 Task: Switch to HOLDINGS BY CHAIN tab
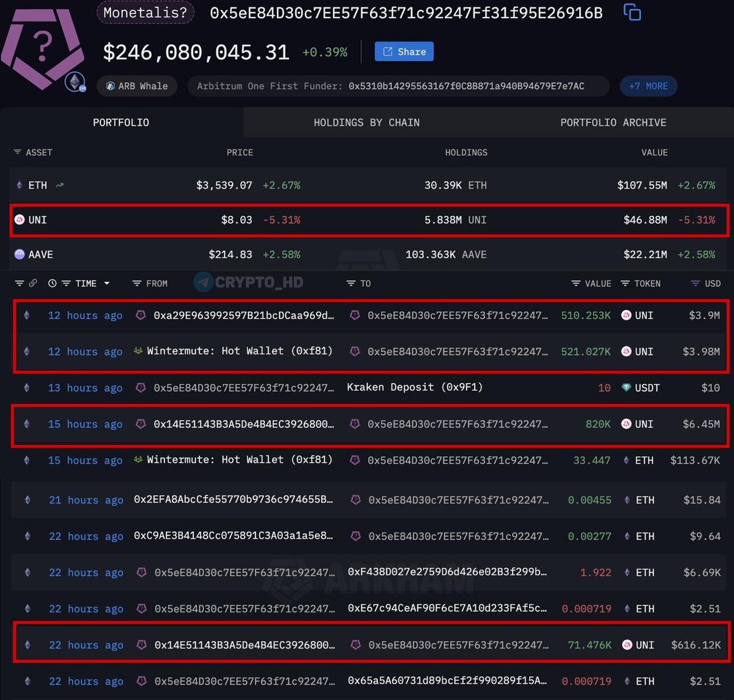coord(366,122)
